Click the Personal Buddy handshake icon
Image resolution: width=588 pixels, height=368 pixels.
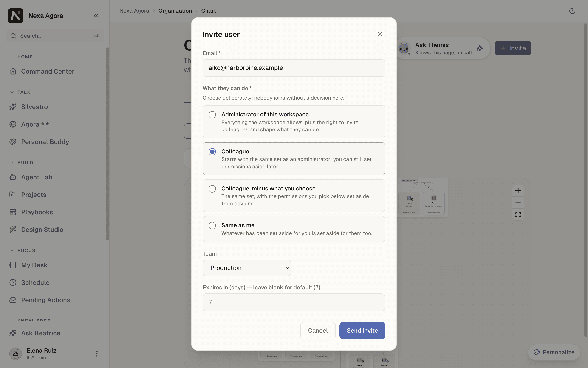pos(13,142)
